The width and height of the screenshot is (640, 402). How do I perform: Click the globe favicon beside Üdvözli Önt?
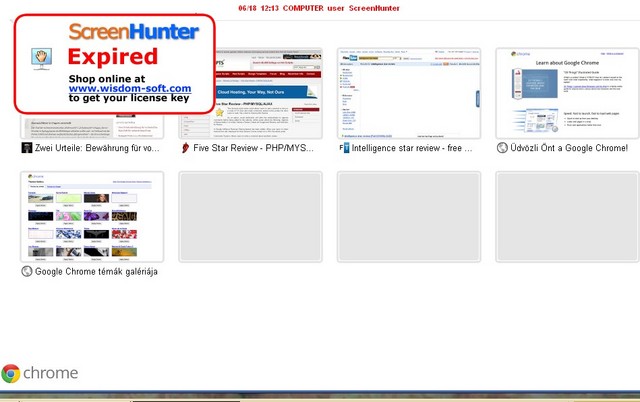click(502, 148)
